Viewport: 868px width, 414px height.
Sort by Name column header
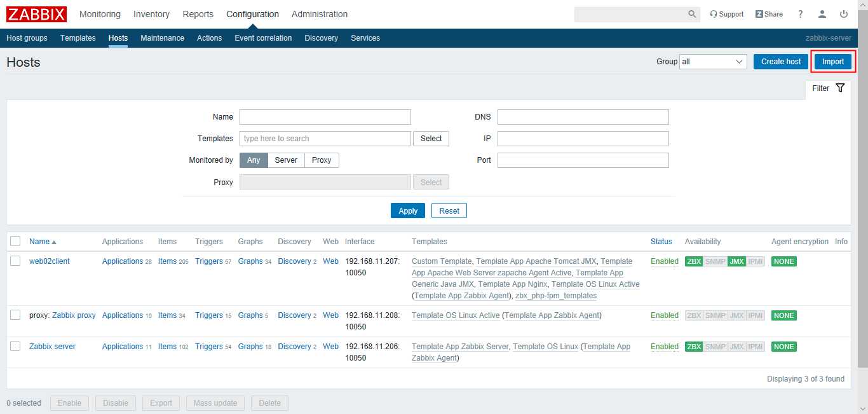(x=43, y=242)
